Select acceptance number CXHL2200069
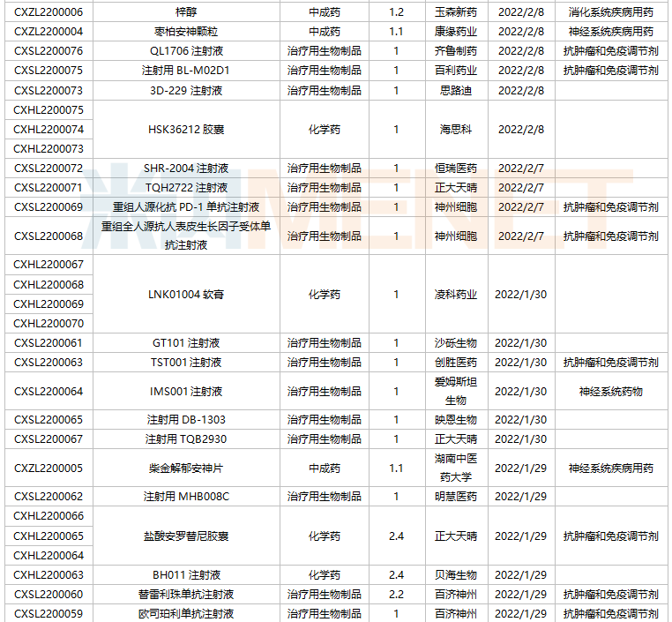Screen dimensions: 672x622 [49, 304]
